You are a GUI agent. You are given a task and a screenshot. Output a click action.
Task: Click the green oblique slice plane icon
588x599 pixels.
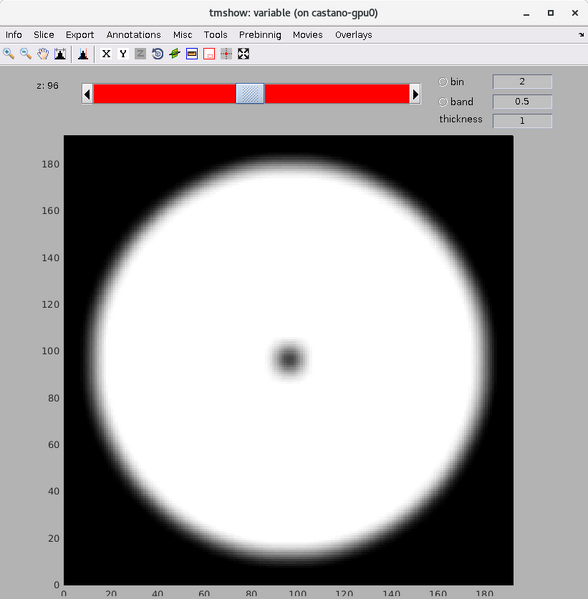click(x=175, y=54)
